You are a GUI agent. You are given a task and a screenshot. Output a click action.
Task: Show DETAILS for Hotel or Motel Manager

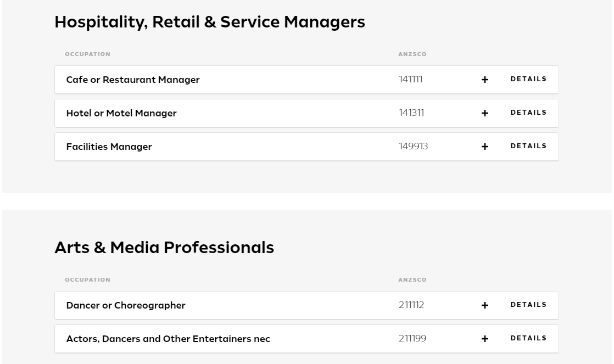point(528,113)
